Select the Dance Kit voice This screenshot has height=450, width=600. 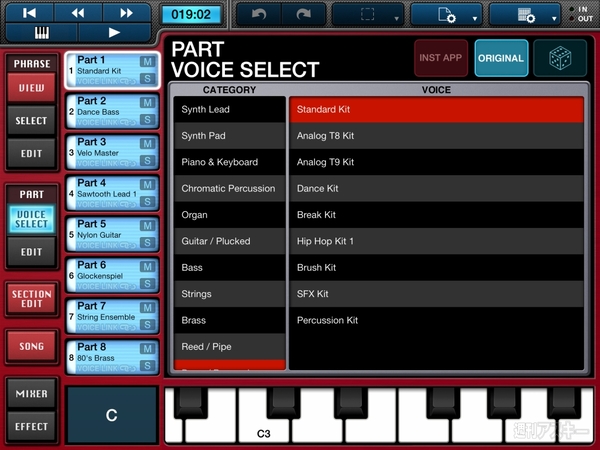pos(437,189)
